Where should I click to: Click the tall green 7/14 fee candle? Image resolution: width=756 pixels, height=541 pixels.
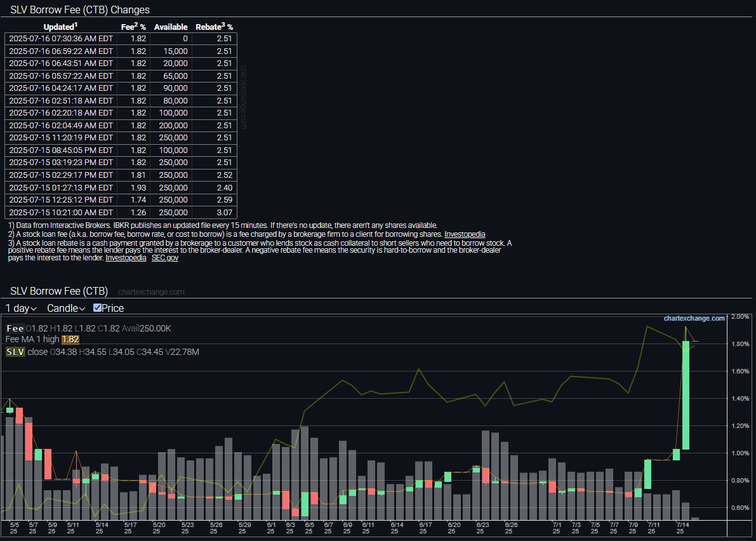tap(686, 395)
